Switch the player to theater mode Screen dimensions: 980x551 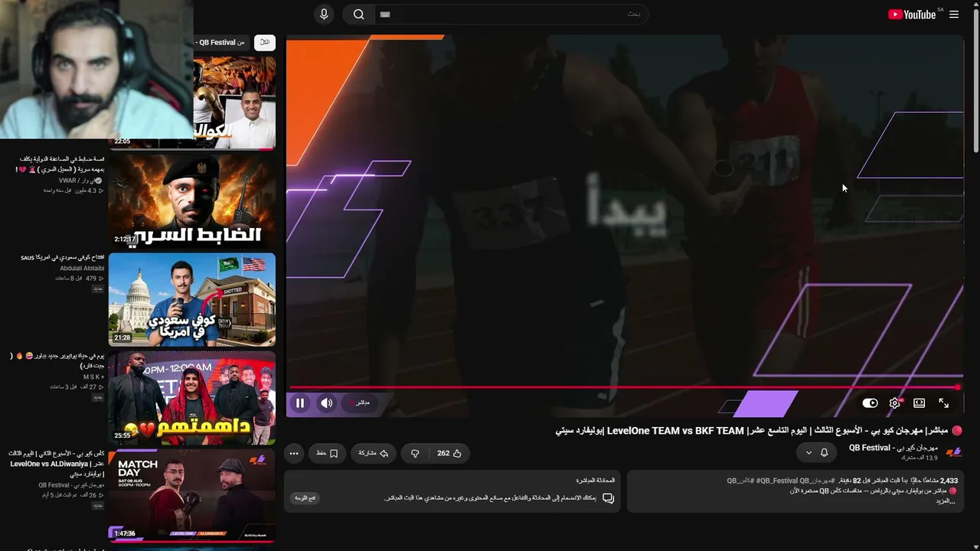point(920,403)
